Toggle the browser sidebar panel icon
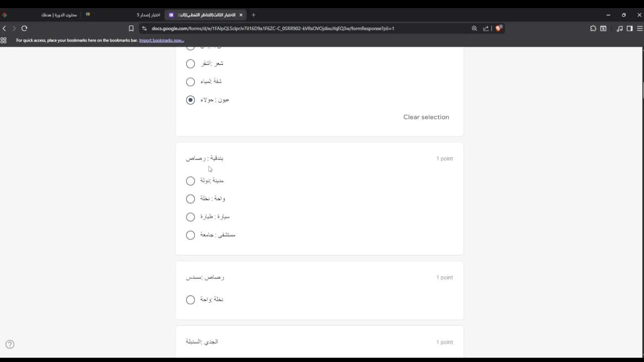Image resolution: width=644 pixels, height=362 pixels. [x=629, y=29]
